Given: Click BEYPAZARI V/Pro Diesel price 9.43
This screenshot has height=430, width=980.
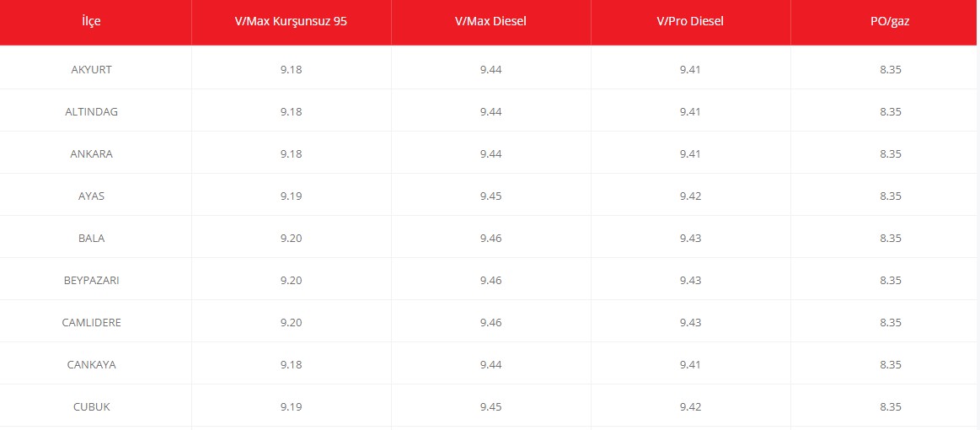Looking at the screenshot, I should 691,281.
